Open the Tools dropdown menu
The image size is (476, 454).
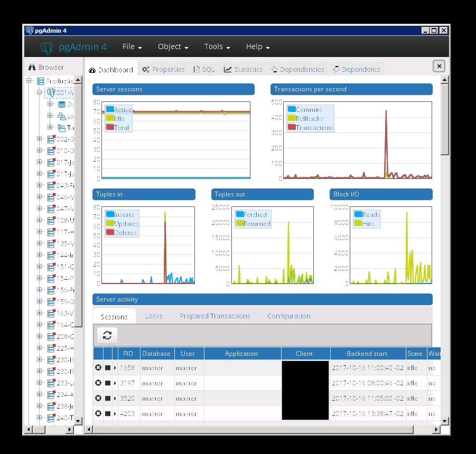pos(217,47)
